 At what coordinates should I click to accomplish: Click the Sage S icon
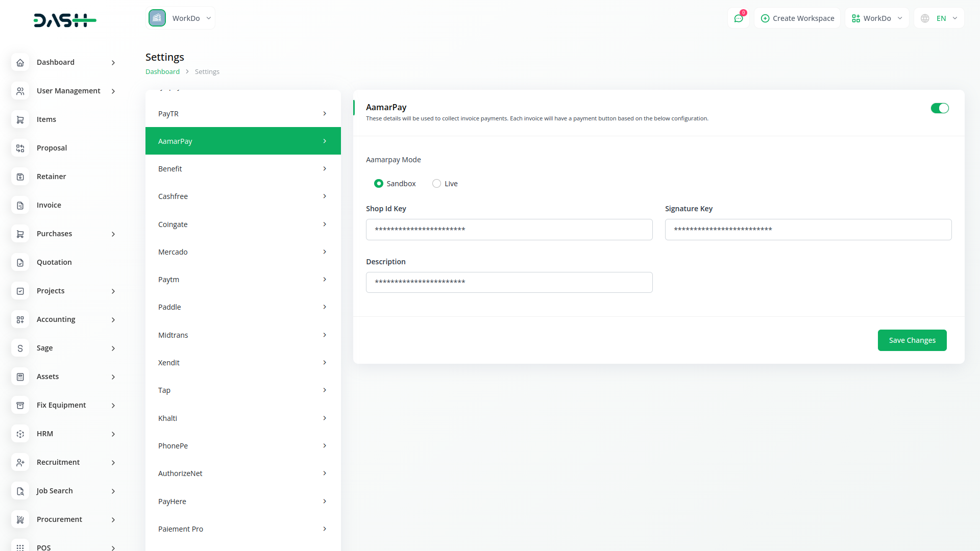20,348
